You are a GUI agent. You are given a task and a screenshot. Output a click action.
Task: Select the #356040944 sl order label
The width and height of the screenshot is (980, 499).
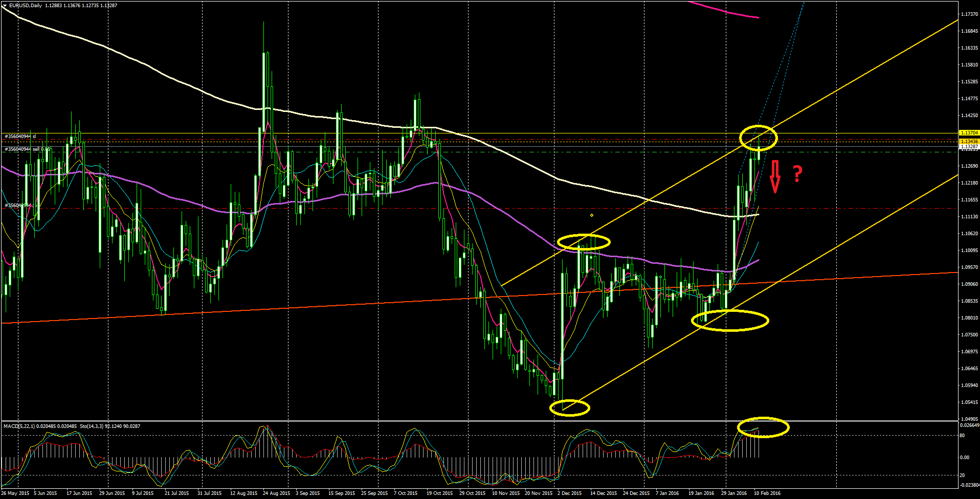point(20,137)
